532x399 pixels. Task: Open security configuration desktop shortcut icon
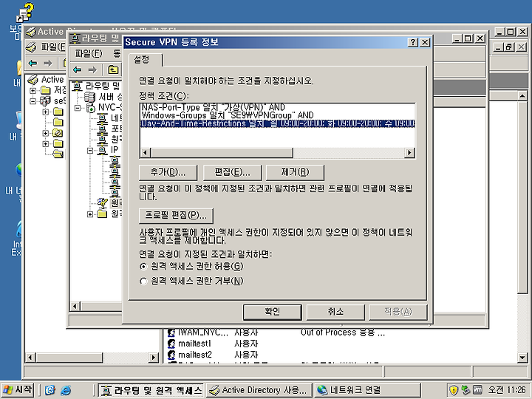24,13
